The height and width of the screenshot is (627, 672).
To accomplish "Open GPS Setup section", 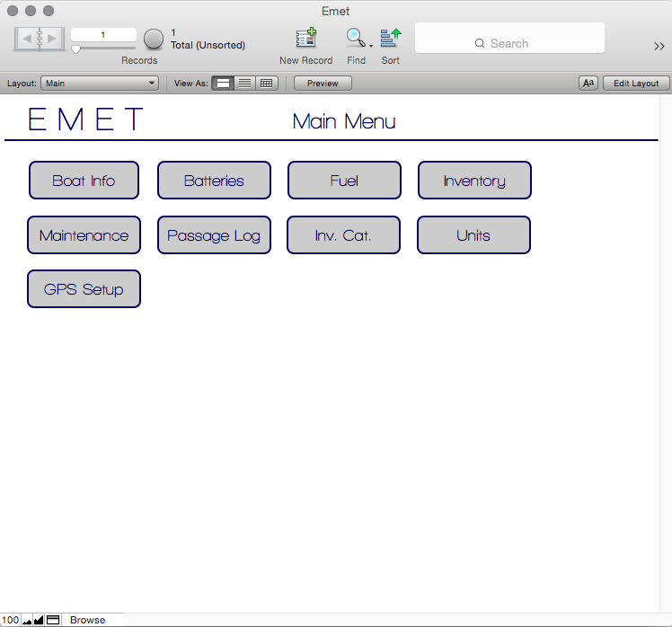I will [84, 289].
